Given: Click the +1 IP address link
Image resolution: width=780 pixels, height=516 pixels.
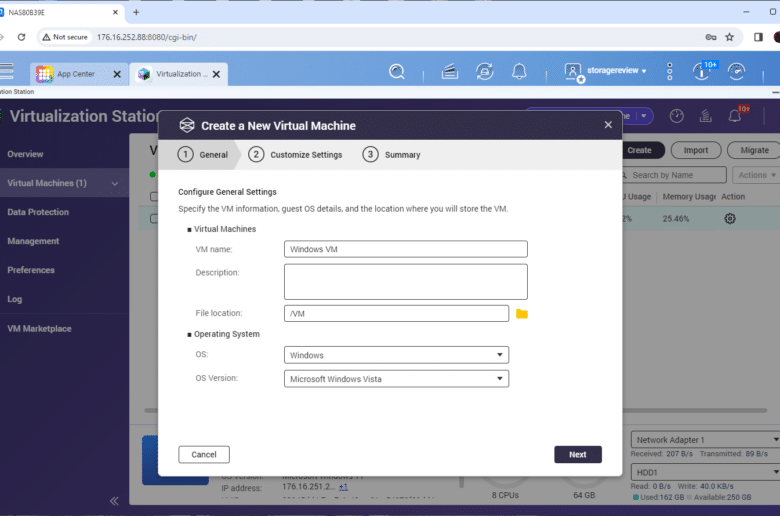Looking at the screenshot, I should point(343,487).
